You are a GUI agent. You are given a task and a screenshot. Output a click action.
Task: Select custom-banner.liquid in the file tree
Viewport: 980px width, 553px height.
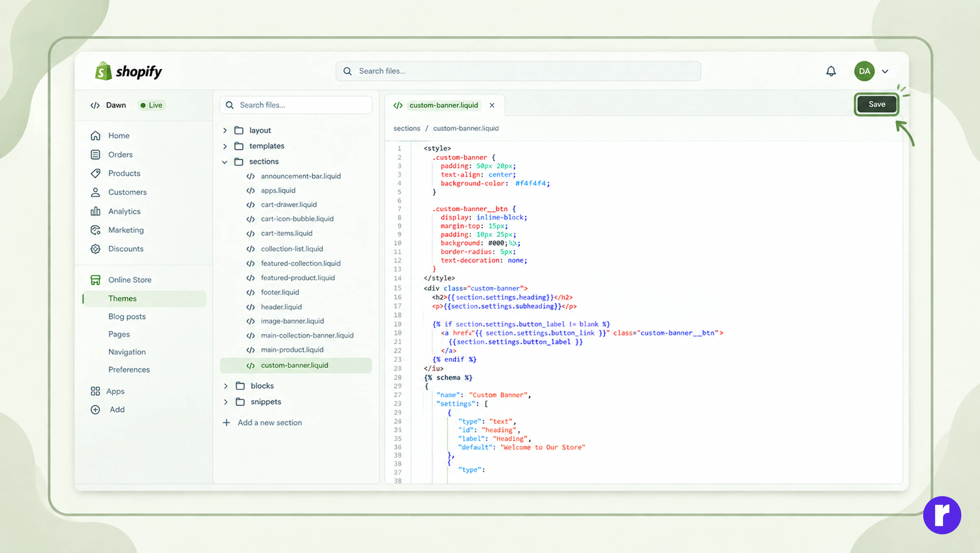click(296, 365)
